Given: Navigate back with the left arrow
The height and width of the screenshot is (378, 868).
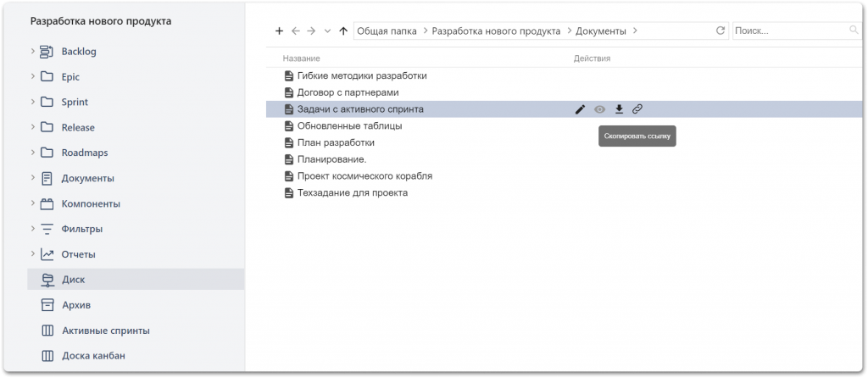Looking at the screenshot, I should 296,31.
